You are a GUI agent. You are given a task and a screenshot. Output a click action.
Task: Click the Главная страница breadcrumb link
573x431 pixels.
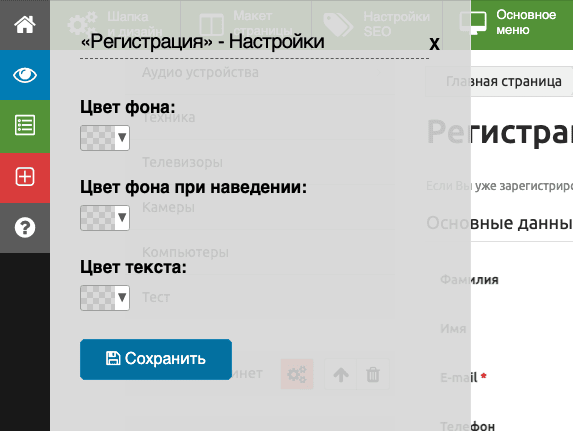coord(504,81)
